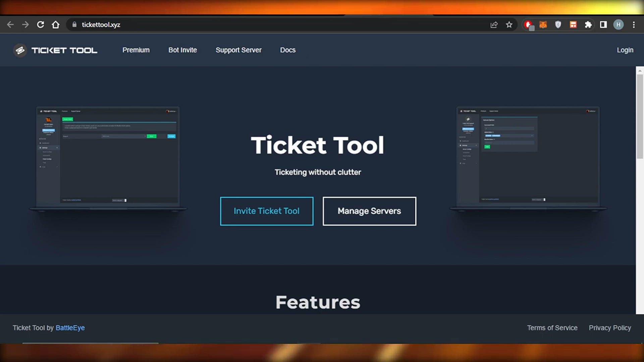Click the Invite Ticket Tool button
The width and height of the screenshot is (644, 362).
pyautogui.click(x=267, y=211)
